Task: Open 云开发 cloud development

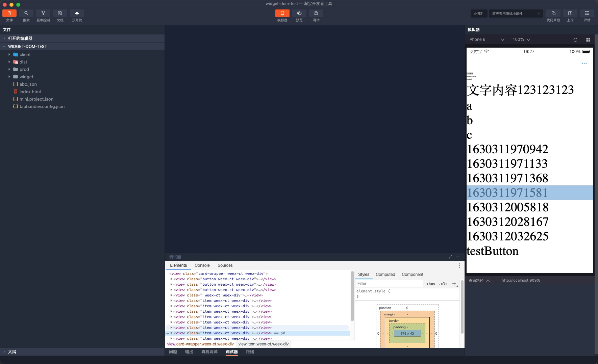Action: pyautogui.click(x=77, y=13)
